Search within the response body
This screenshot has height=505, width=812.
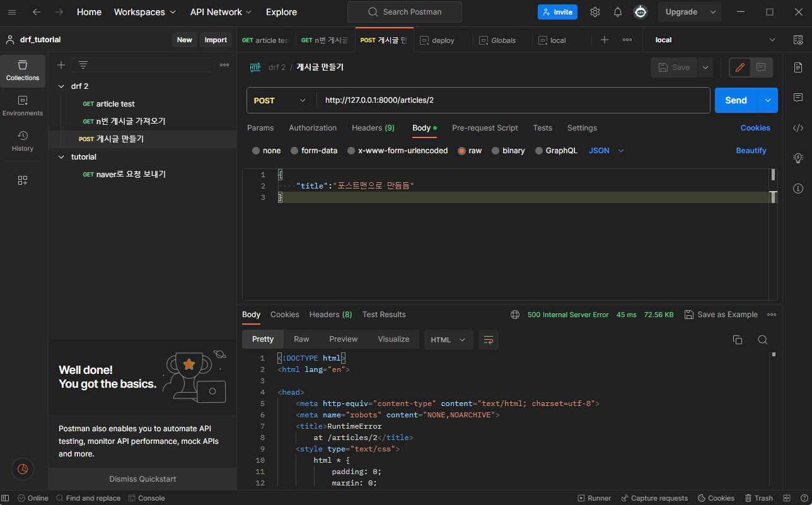click(762, 340)
